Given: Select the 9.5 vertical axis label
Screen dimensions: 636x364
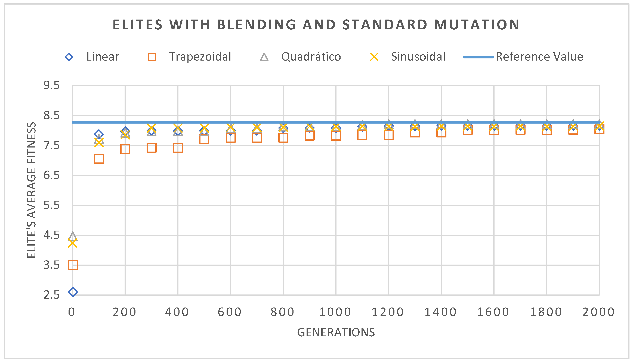Looking at the screenshot, I should tap(52, 86).
